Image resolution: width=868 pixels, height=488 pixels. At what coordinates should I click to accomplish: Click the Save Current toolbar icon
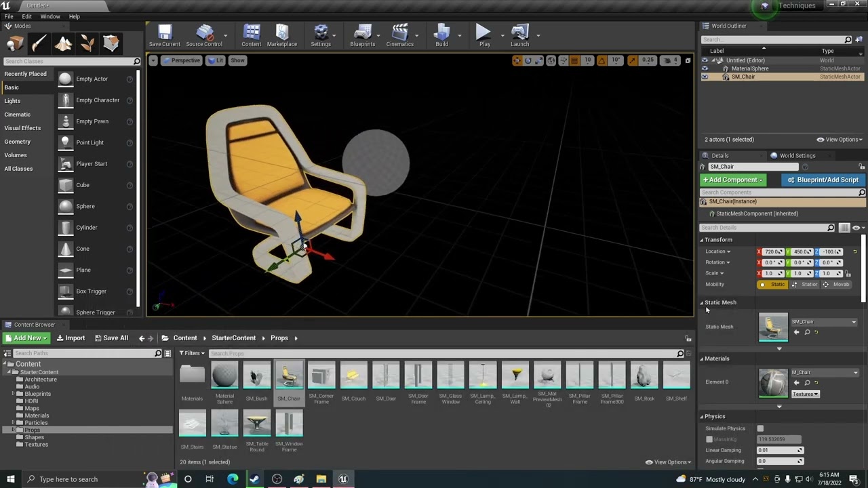click(x=165, y=36)
